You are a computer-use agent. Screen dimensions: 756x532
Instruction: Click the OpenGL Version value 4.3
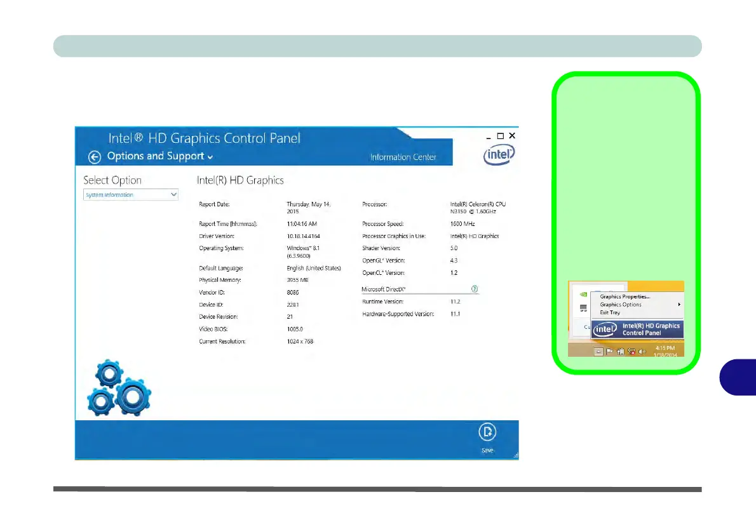(x=454, y=261)
